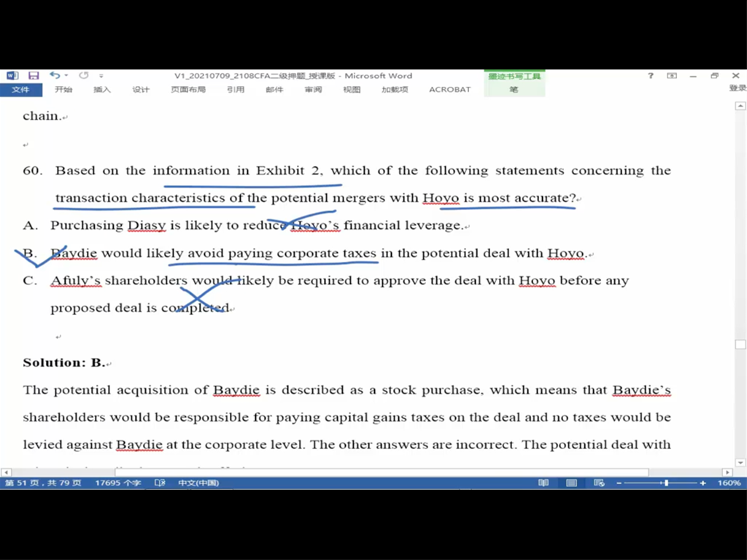Screen dimensions: 747x560
Task: Click the Ribbon Display Options icon
Action: point(672,76)
